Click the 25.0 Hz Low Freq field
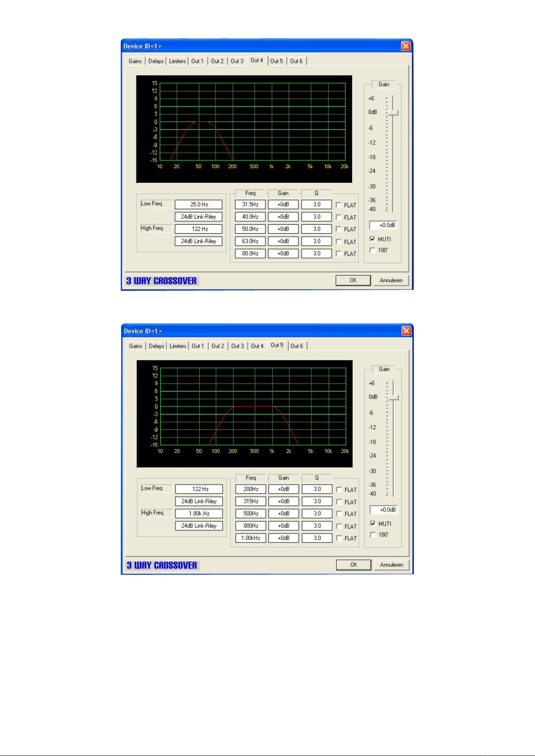 (x=198, y=205)
